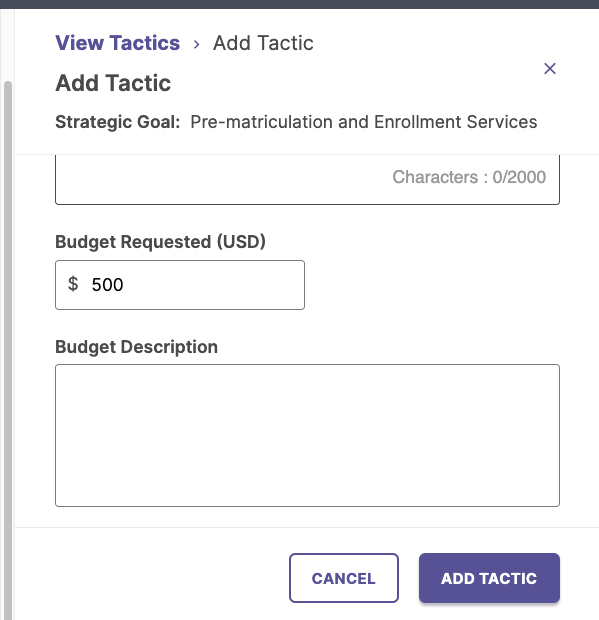Click the Characters 0/2000 counter text
The width and height of the screenshot is (599, 620).
(x=469, y=177)
